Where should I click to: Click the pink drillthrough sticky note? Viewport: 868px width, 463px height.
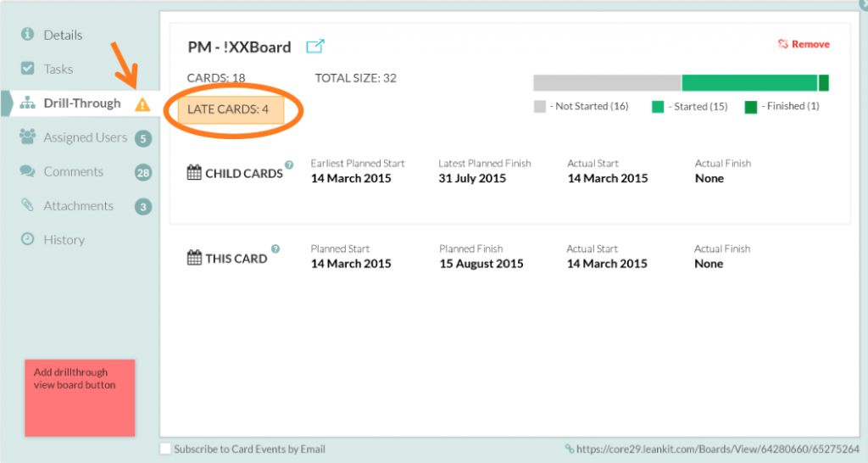click(80, 398)
